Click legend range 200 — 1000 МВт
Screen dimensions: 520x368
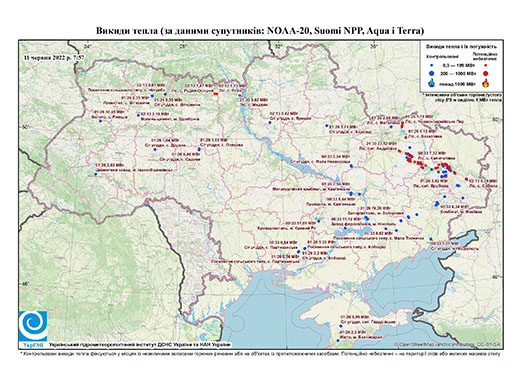click(458, 73)
